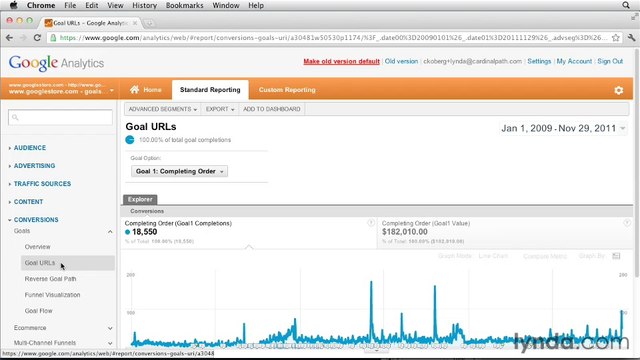Open the Export dropdown
640x360 pixels.
click(220, 109)
